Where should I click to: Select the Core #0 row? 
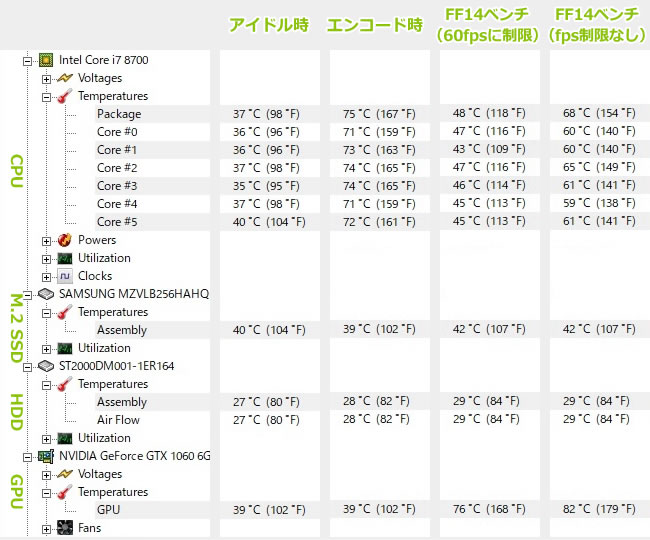(152, 132)
